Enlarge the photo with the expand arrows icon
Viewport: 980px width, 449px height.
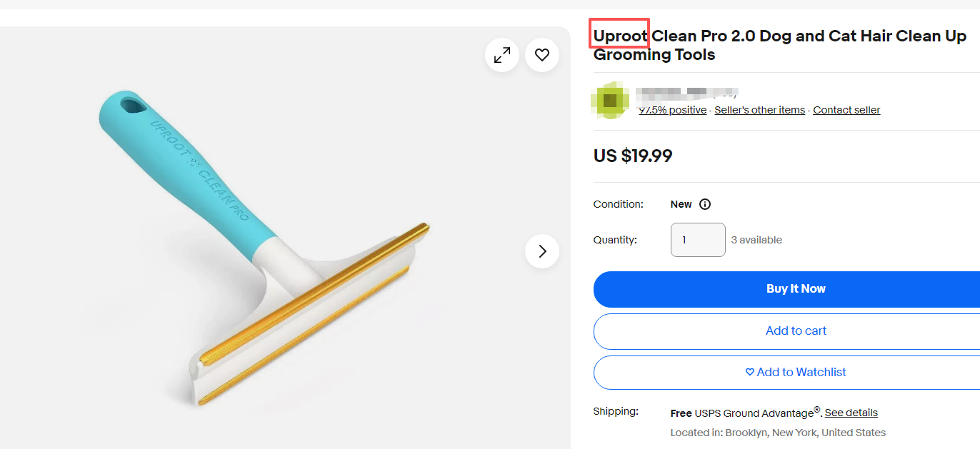tap(501, 54)
